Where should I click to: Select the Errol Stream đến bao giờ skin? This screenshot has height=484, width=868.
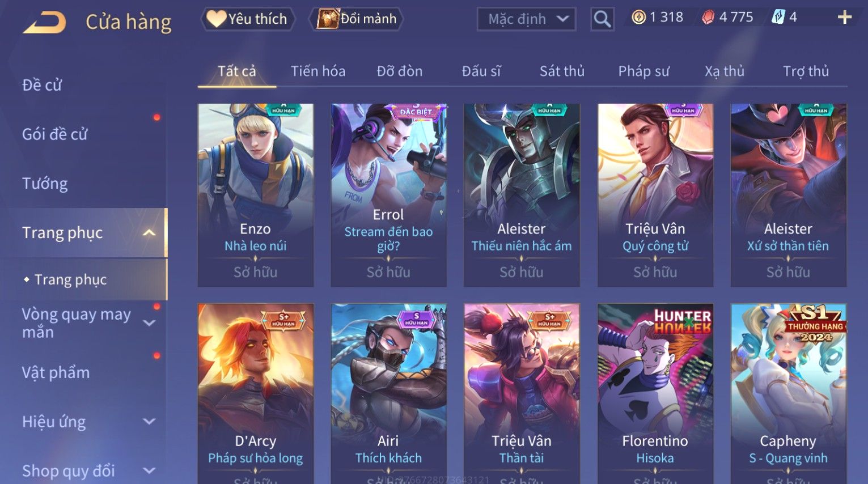(388, 195)
